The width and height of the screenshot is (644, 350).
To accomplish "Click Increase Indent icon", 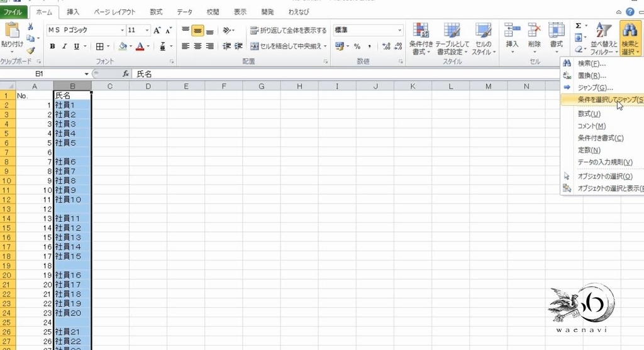I will pos(238,46).
